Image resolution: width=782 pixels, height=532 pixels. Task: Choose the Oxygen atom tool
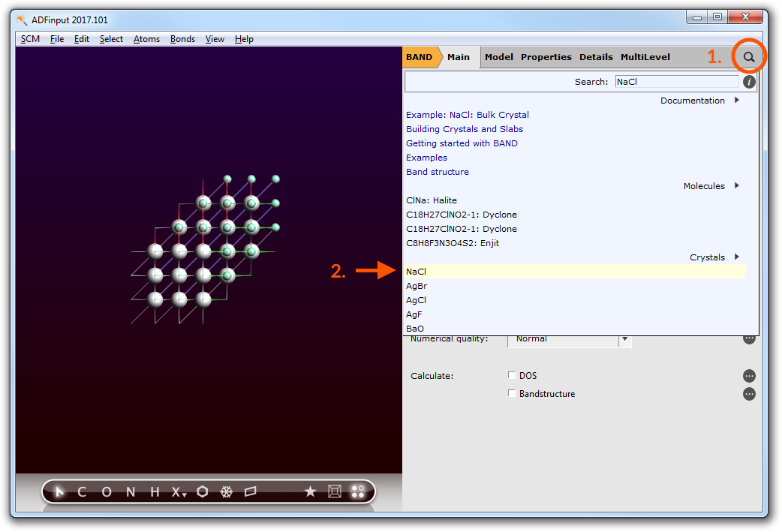coord(106,492)
